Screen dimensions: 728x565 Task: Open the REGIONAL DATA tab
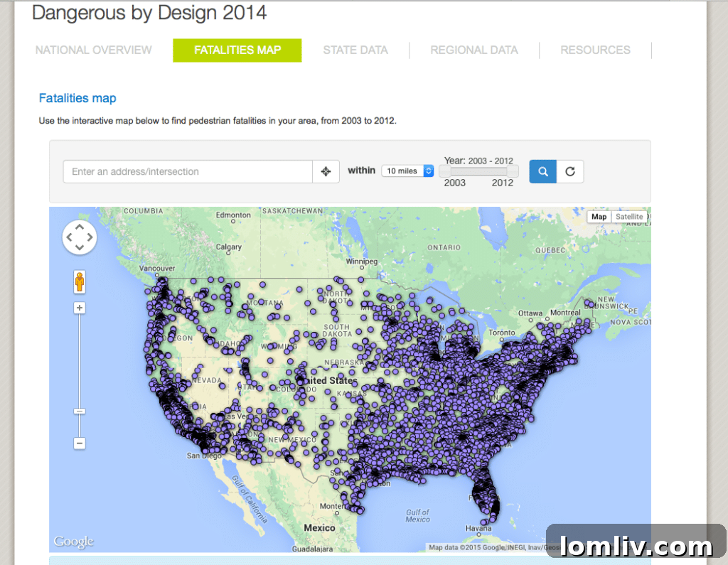point(474,50)
